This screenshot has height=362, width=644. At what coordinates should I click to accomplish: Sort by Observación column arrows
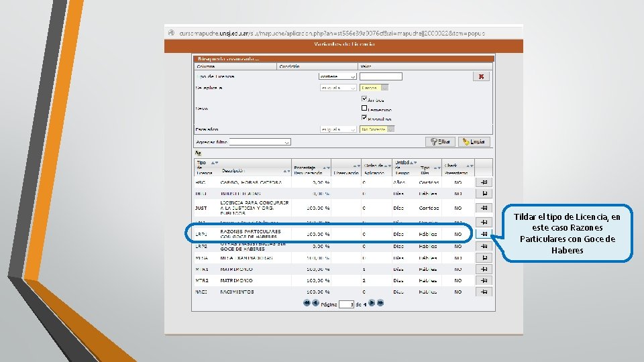pyautogui.click(x=357, y=166)
